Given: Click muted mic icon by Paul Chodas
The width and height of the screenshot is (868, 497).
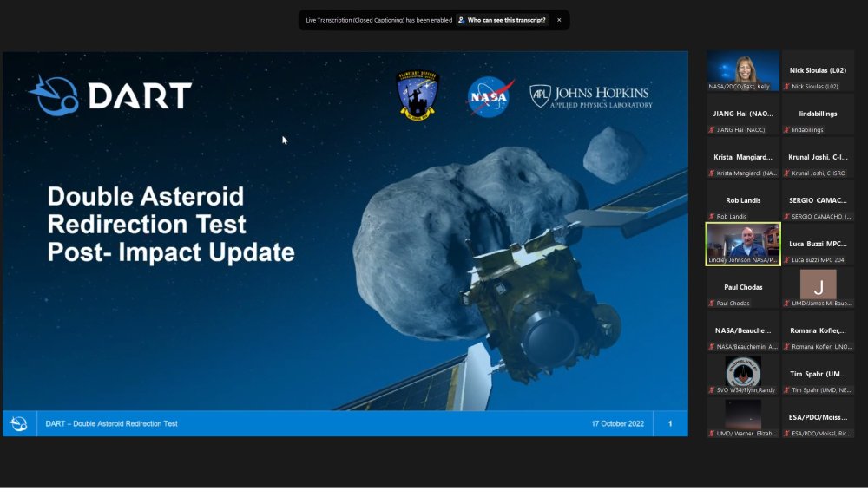Looking at the screenshot, I should click(712, 304).
